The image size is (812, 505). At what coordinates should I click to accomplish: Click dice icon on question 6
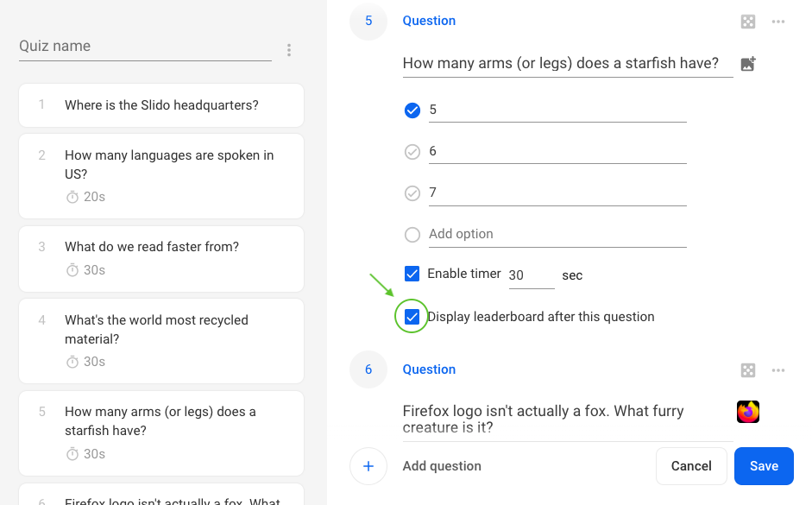(x=748, y=370)
